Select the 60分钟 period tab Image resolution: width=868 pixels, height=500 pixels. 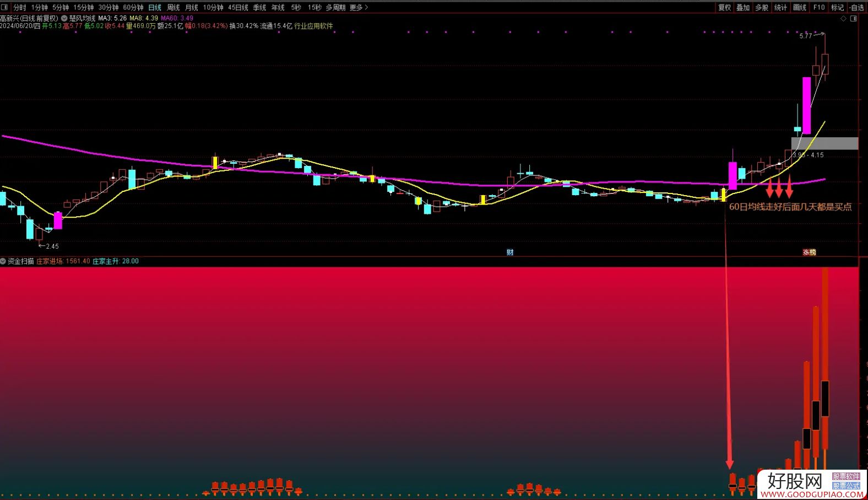pyautogui.click(x=133, y=7)
